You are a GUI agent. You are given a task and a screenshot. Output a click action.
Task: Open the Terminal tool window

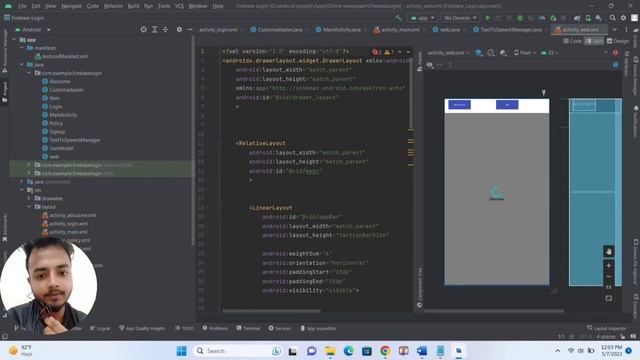(x=248, y=328)
